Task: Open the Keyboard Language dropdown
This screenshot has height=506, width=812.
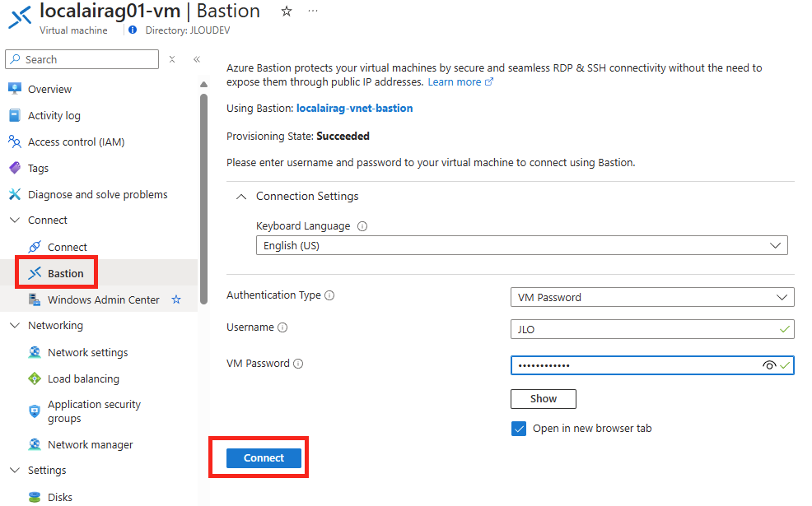Action: [x=521, y=245]
